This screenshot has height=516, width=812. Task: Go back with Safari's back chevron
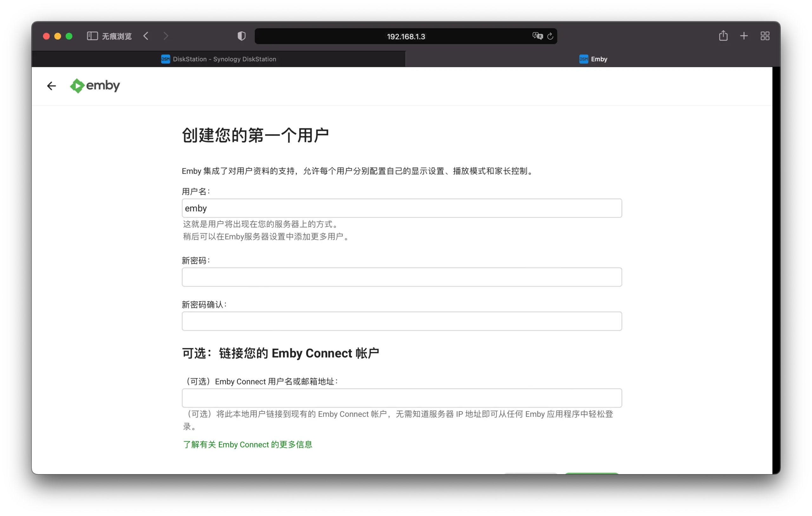[146, 36]
